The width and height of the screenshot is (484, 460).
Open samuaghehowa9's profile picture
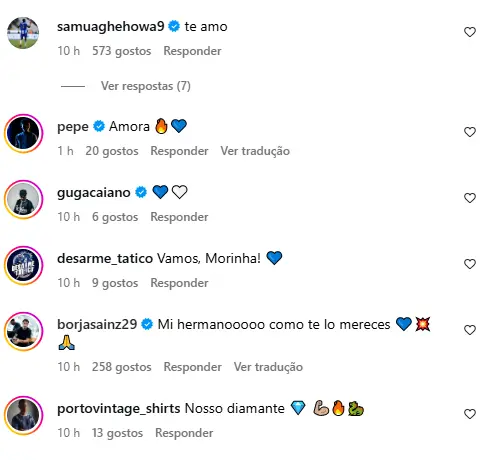coord(23,33)
